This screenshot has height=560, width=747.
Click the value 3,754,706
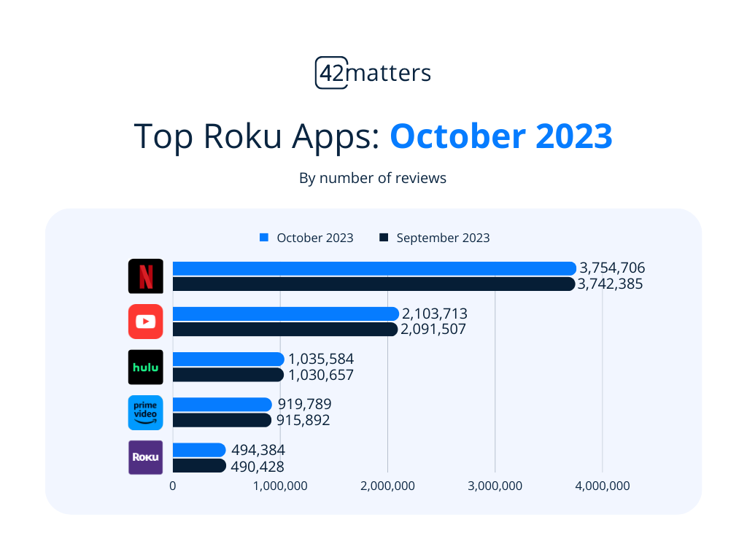pyautogui.click(x=612, y=268)
